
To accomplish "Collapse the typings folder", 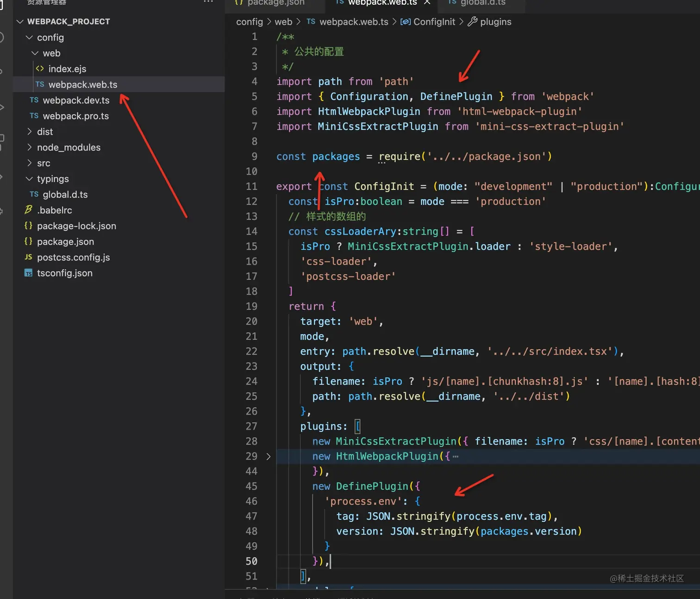I will pos(29,179).
